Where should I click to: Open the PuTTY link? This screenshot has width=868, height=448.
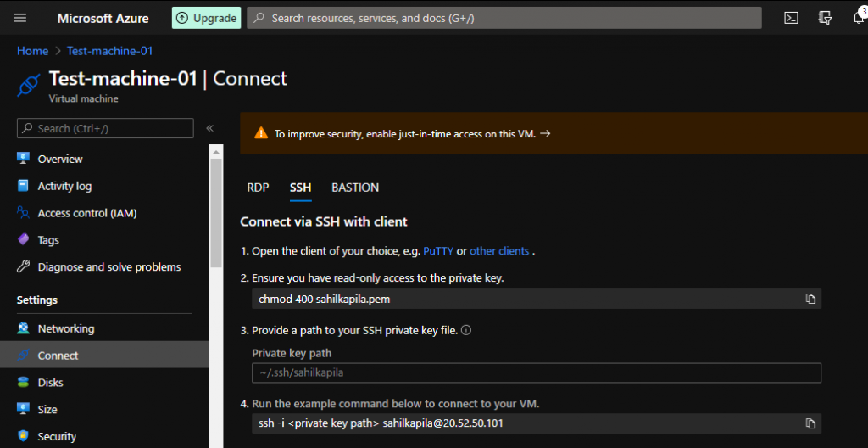pos(438,251)
